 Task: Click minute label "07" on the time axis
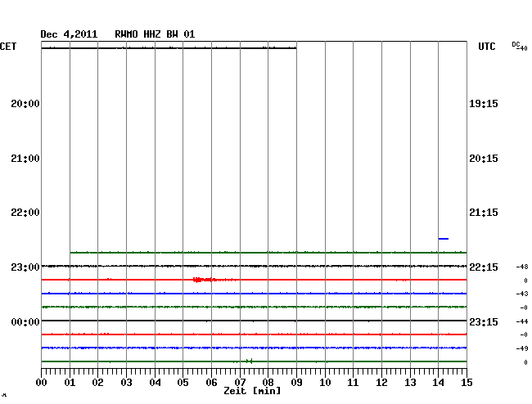(240, 383)
